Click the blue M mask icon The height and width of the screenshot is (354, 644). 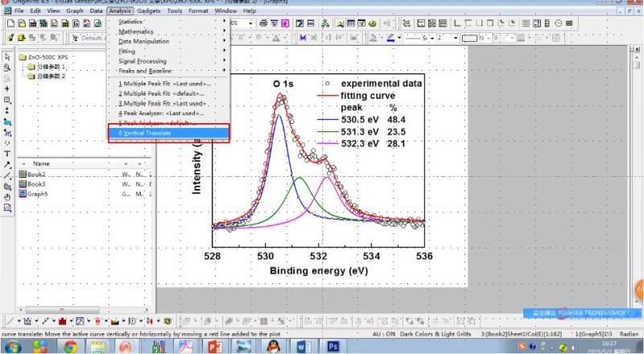[x=303, y=38]
